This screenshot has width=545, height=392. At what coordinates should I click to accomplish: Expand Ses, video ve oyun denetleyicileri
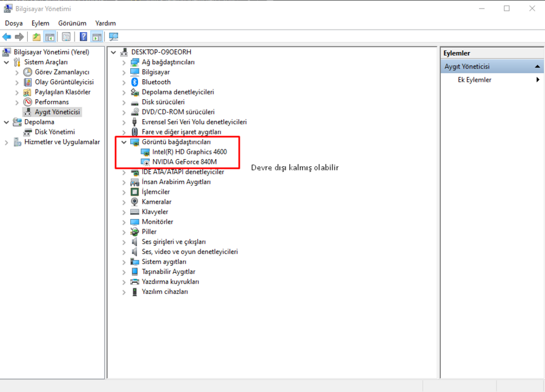[x=124, y=252]
